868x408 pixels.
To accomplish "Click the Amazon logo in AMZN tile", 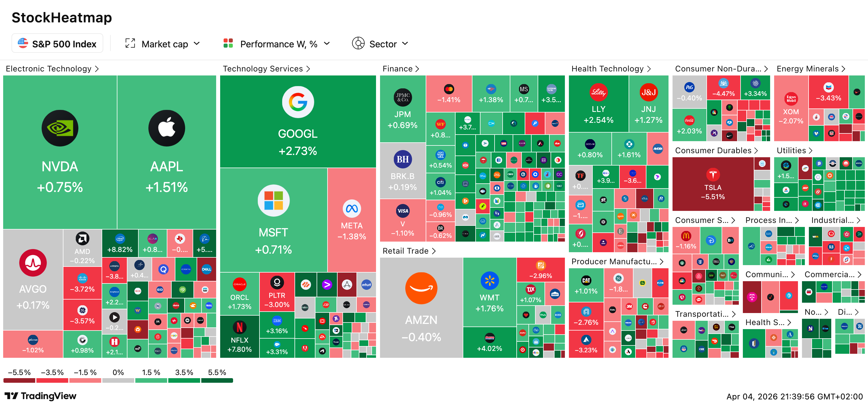I will point(421,288).
